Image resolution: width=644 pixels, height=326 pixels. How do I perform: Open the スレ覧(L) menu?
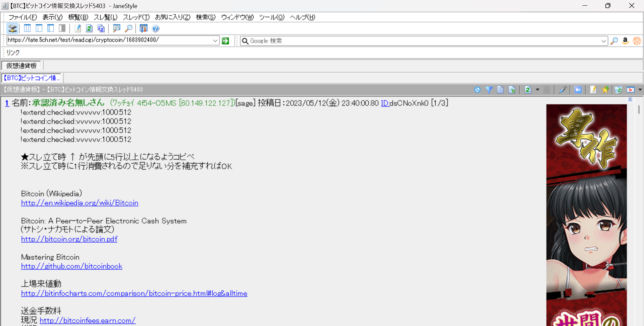[x=105, y=17]
